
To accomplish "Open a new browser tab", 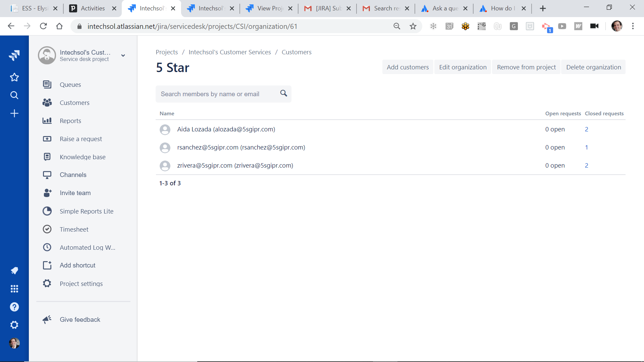I will 543,8.
